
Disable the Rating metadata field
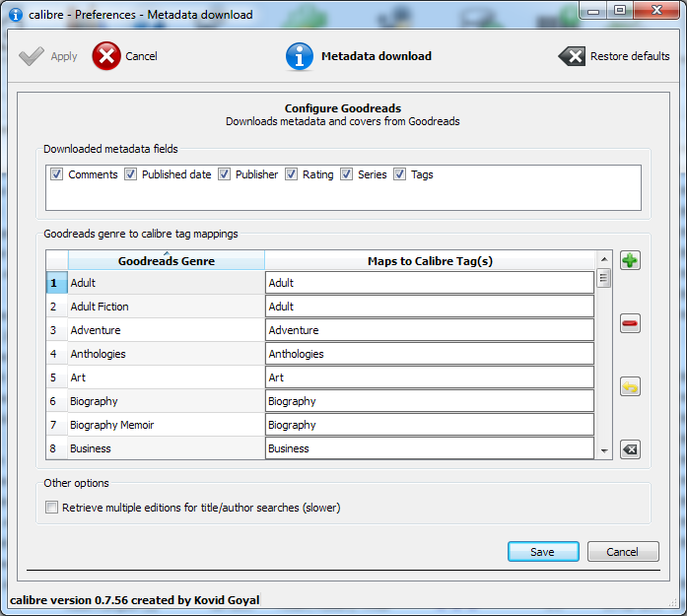292,174
